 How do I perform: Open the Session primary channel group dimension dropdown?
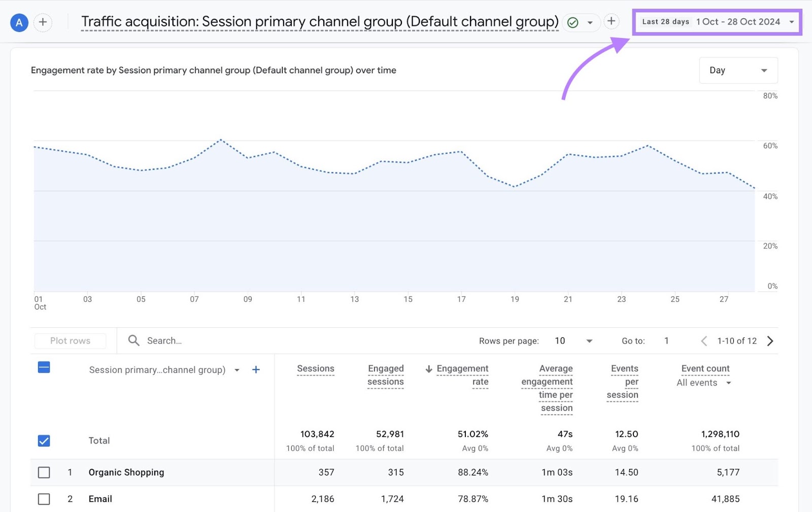point(236,370)
